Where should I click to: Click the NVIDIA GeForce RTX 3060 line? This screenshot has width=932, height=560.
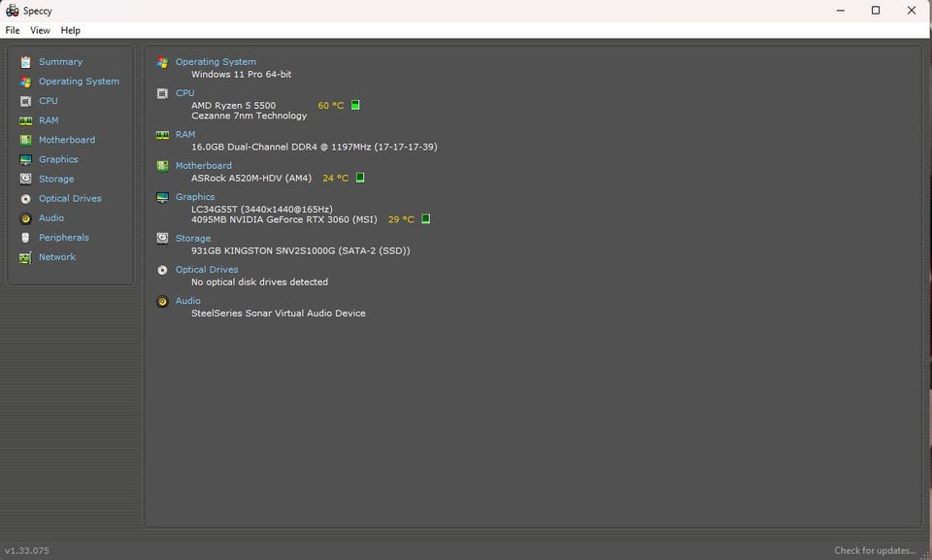(x=284, y=220)
